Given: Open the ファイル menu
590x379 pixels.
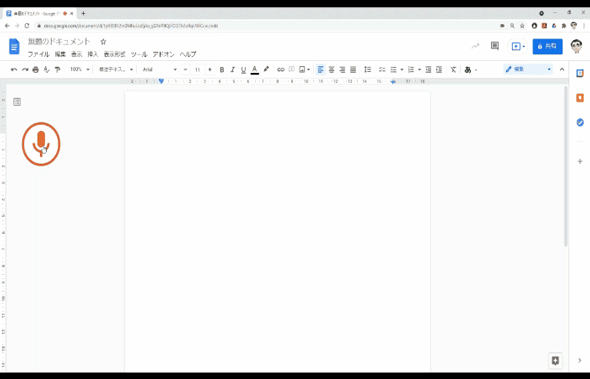Looking at the screenshot, I should tap(38, 54).
